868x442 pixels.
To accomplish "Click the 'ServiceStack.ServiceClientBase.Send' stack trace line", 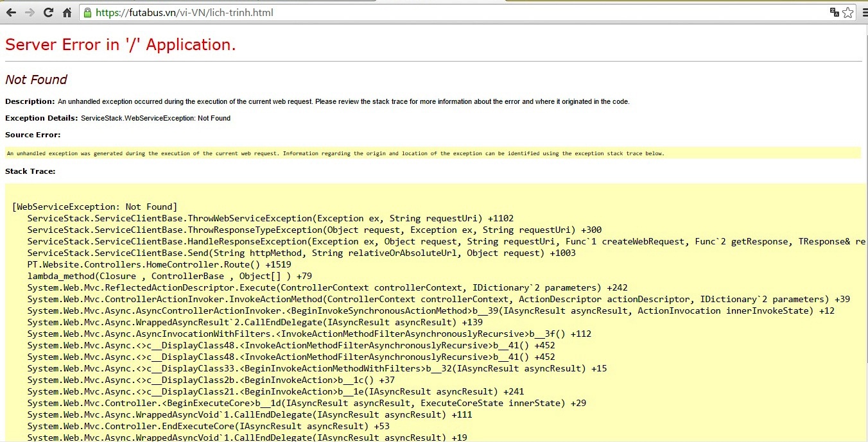I will click(301, 253).
